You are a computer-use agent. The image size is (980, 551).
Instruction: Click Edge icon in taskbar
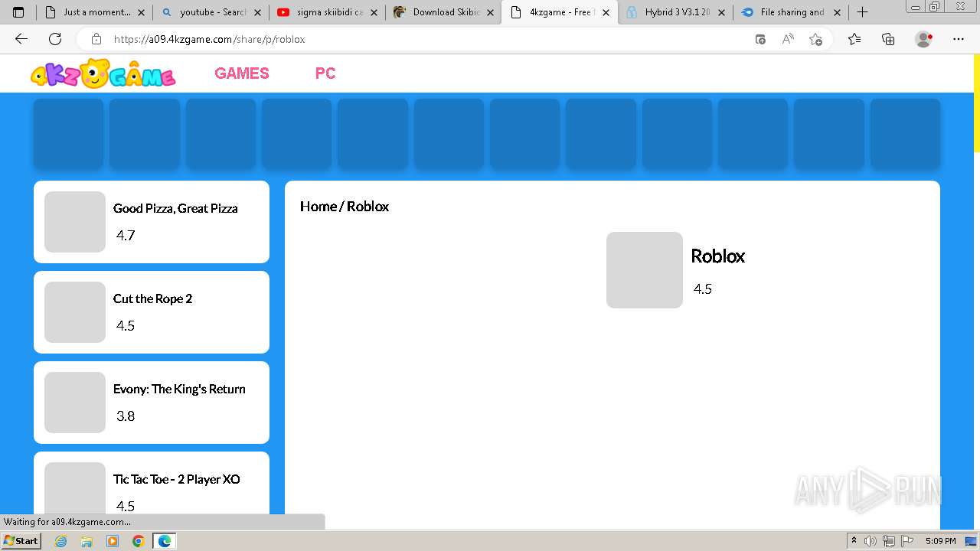point(165,541)
